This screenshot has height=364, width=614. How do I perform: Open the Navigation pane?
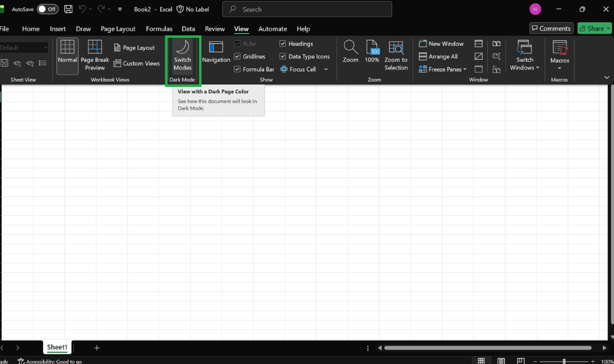pyautogui.click(x=216, y=52)
